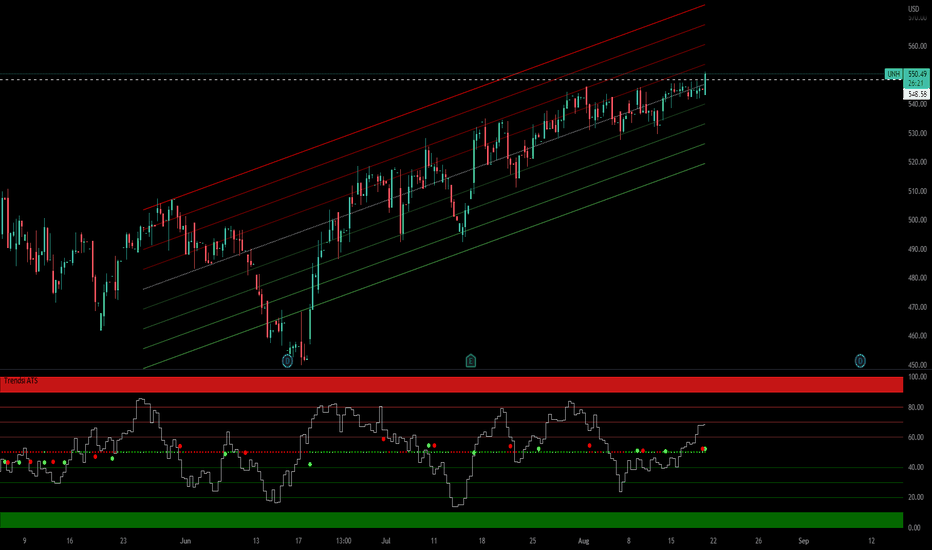Click the 22 date label on time axis
This screenshot has height=550, width=932.
[x=713, y=541]
